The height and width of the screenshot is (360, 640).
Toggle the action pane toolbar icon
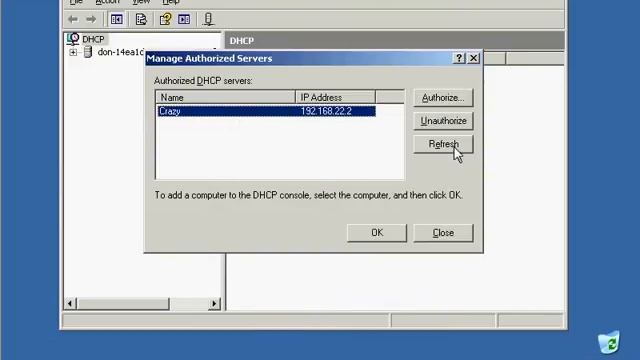[x=184, y=19]
